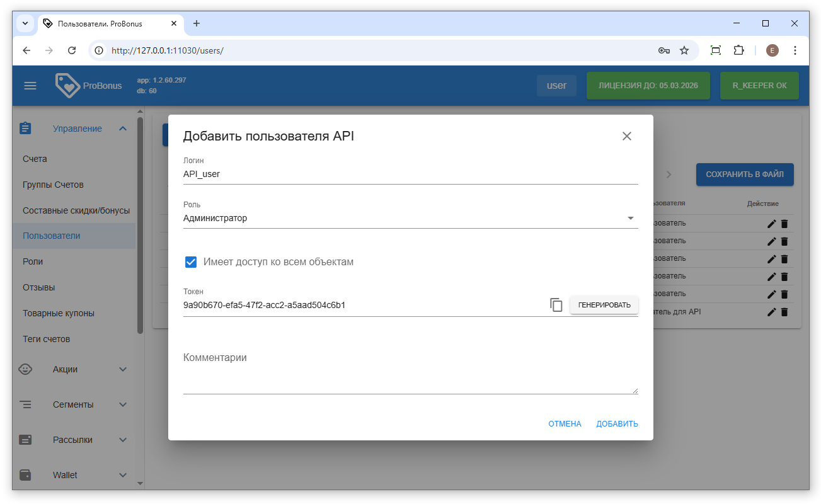Expand the Рассылки section
Viewport: 821px width, 504px height.
click(123, 440)
